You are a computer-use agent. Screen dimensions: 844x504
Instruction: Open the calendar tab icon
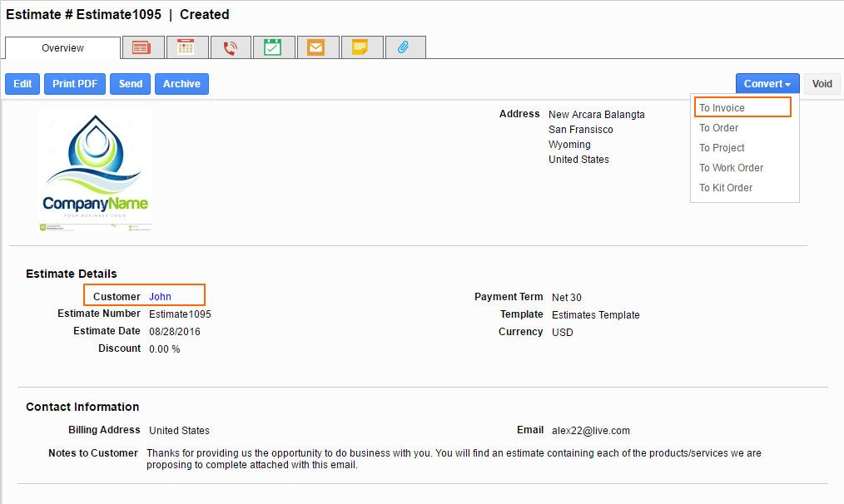187,47
